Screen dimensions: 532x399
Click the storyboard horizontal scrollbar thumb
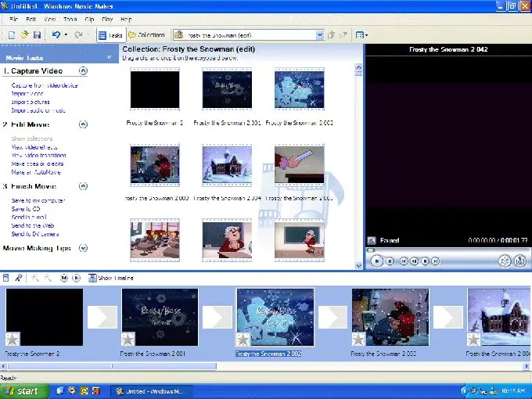pyautogui.click(x=112, y=366)
